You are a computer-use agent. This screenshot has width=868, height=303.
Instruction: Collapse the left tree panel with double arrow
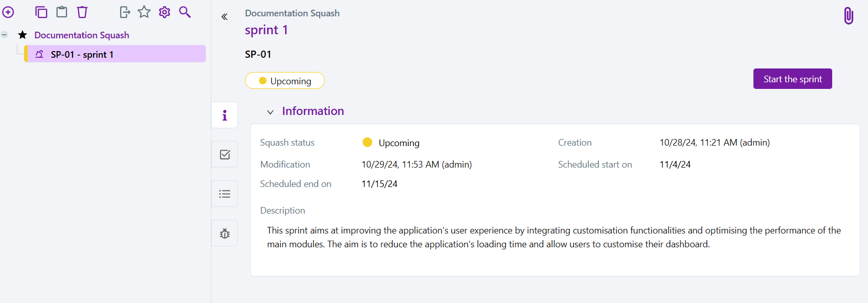(224, 17)
